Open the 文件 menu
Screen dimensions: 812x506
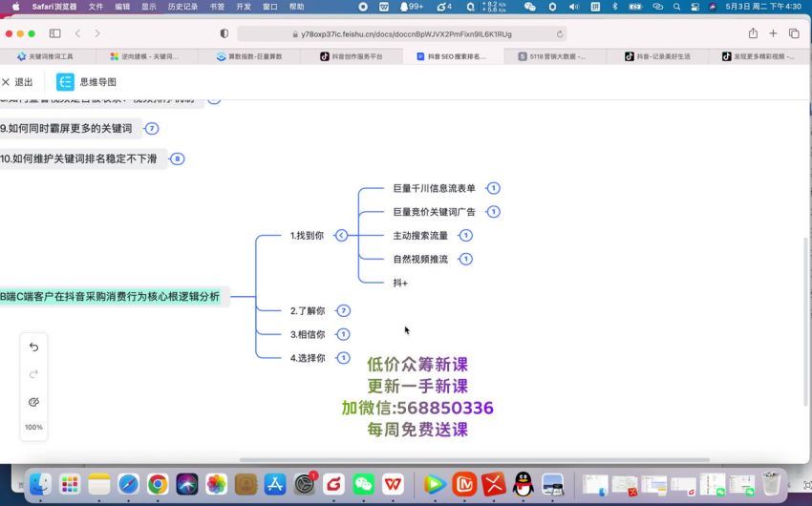coord(96,7)
